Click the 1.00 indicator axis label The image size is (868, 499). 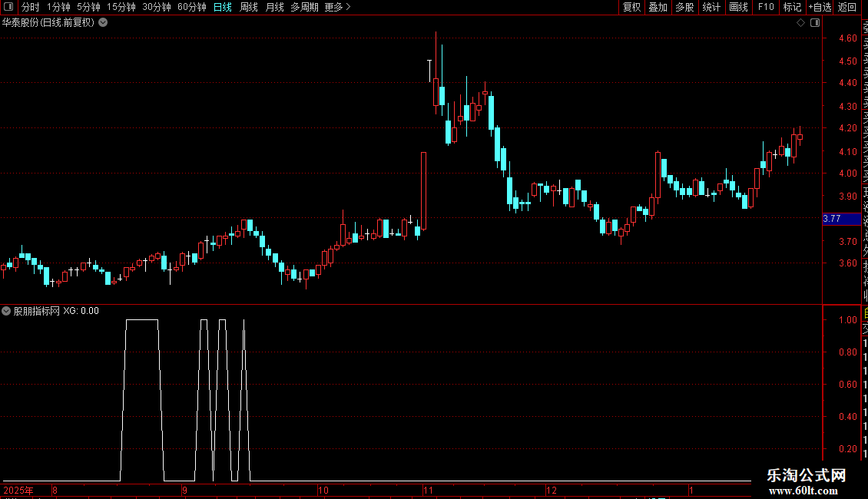(x=847, y=320)
